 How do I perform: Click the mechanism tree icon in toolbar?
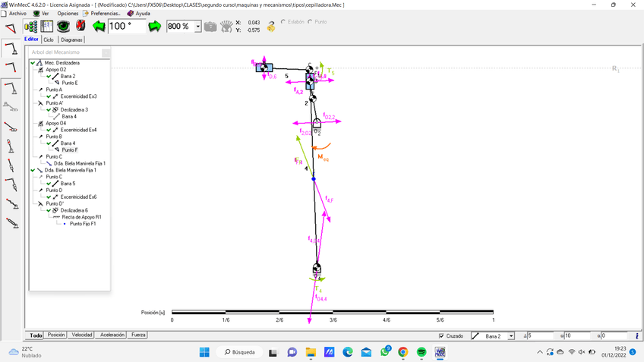pos(31,27)
